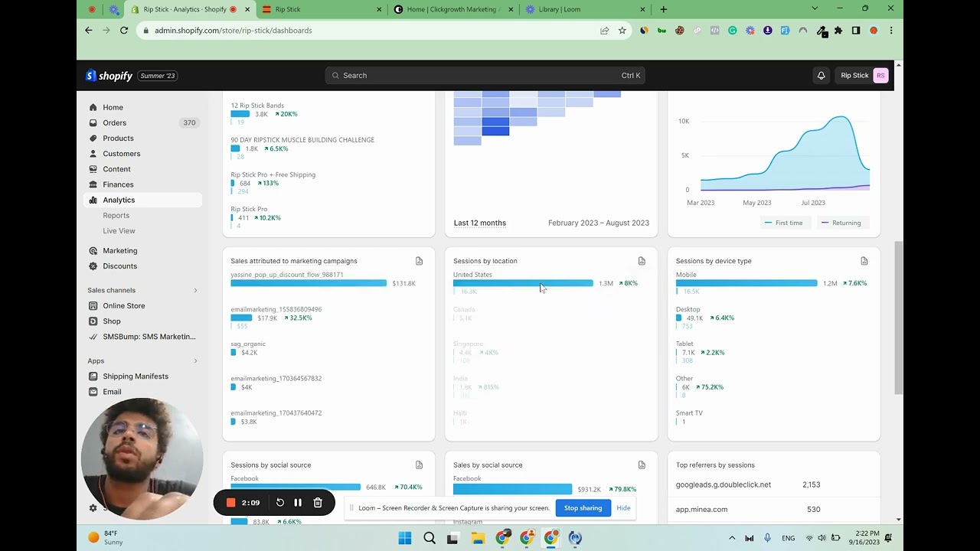Expand Apps section chevron
The height and width of the screenshot is (551, 980).
pyautogui.click(x=195, y=360)
